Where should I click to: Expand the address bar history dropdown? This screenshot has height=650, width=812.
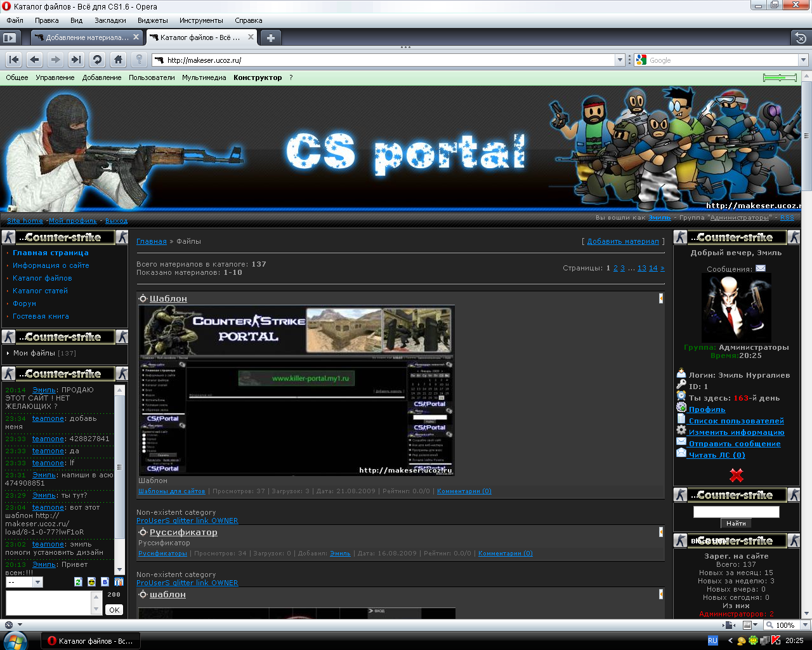click(x=620, y=60)
